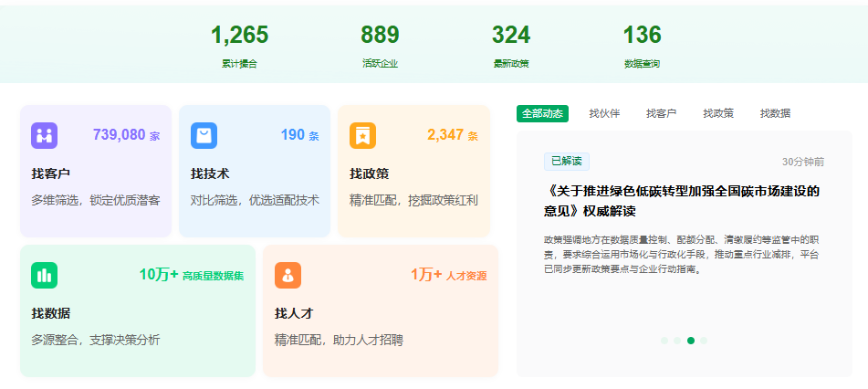Go to the fourth carousel slide dot
Screen dimensions: 868x389
pyautogui.click(x=704, y=341)
